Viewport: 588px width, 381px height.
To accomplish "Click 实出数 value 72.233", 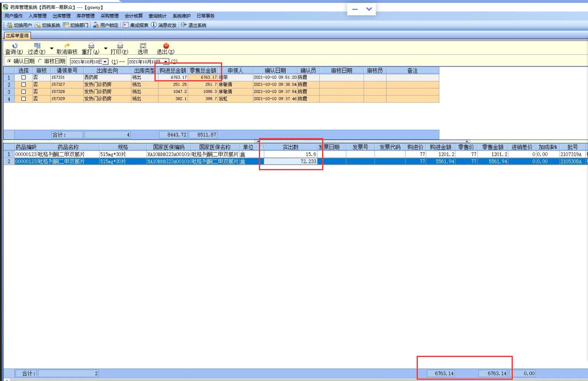I will (291, 162).
